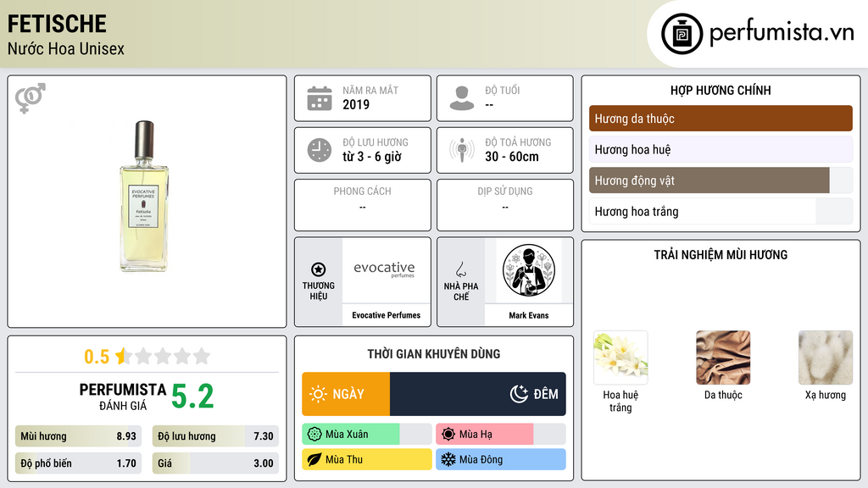Select the Hương hoa trắng accord bar
Viewport: 868px width, 488px height.
point(721,211)
